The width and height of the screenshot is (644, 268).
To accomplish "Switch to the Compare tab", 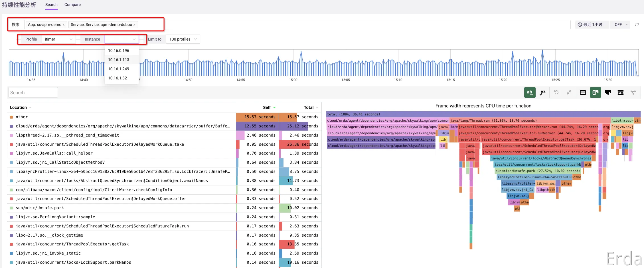I will [72, 5].
